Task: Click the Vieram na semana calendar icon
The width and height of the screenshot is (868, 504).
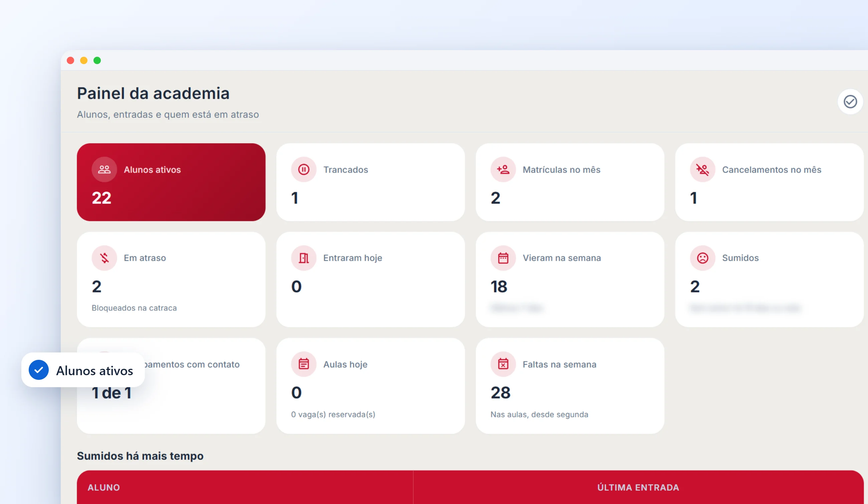Action: [x=503, y=258]
